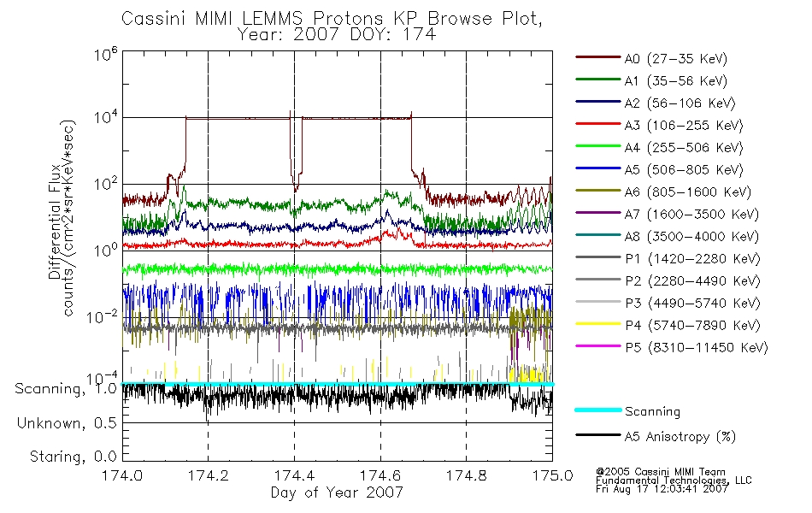Click the A4 (255-506 KeV) legend label
This screenshot has height=513, width=812.
tap(684, 148)
